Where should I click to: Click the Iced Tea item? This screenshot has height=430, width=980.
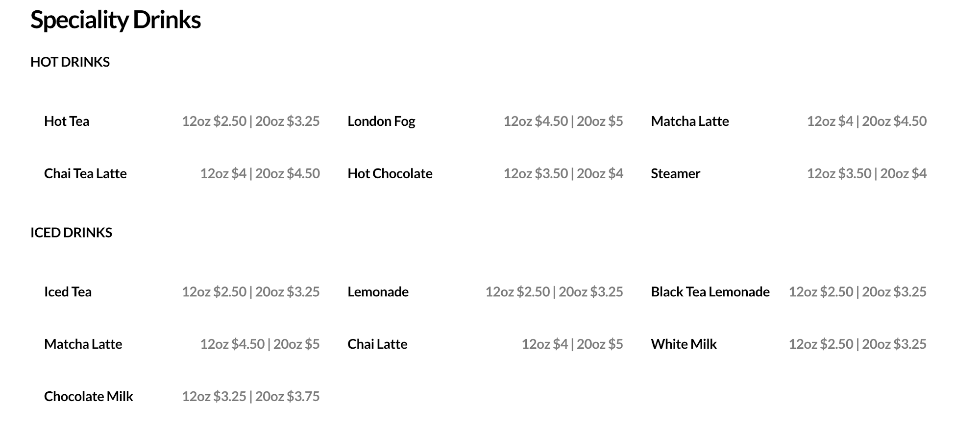tap(68, 292)
